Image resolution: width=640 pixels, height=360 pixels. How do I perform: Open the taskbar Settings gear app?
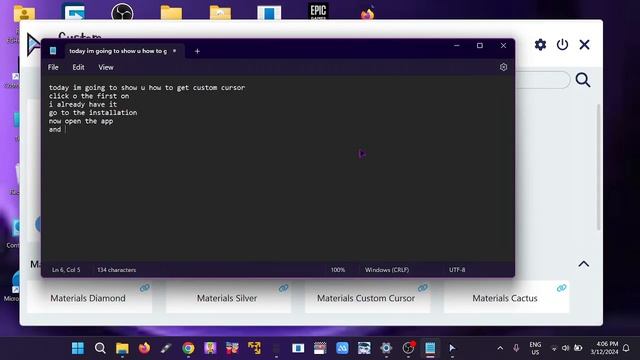tap(386, 348)
